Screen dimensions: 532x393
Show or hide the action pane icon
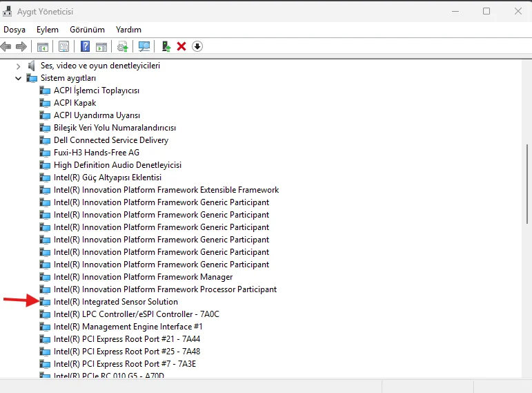[101, 47]
